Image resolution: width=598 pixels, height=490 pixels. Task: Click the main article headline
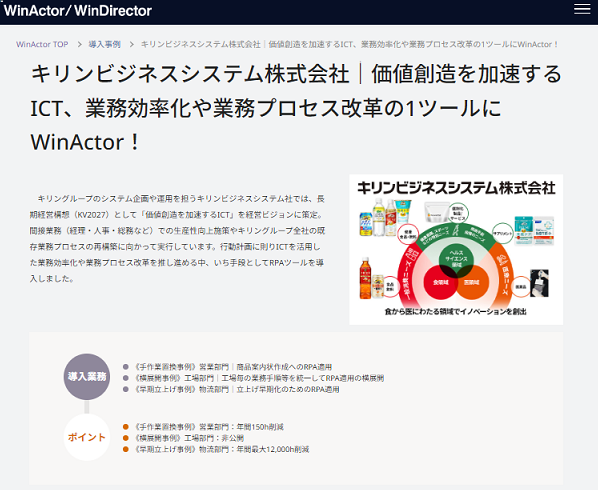tap(296, 108)
